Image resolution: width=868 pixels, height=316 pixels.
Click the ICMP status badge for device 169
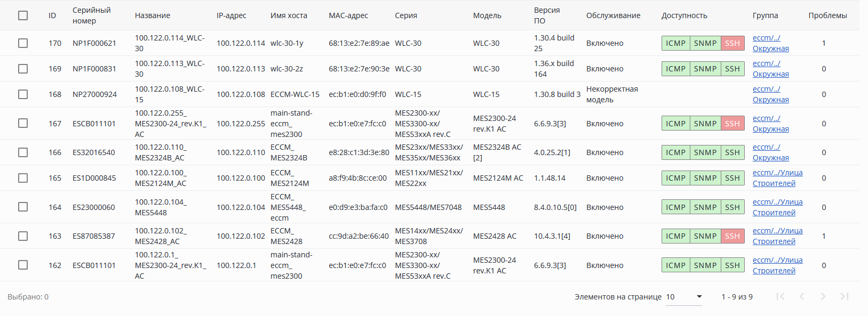tap(675, 69)
